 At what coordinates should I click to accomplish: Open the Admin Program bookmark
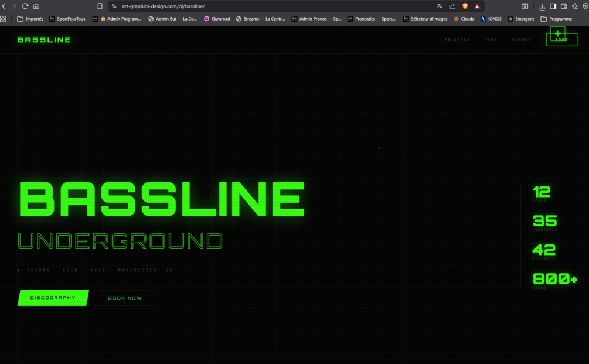(117, 19)
